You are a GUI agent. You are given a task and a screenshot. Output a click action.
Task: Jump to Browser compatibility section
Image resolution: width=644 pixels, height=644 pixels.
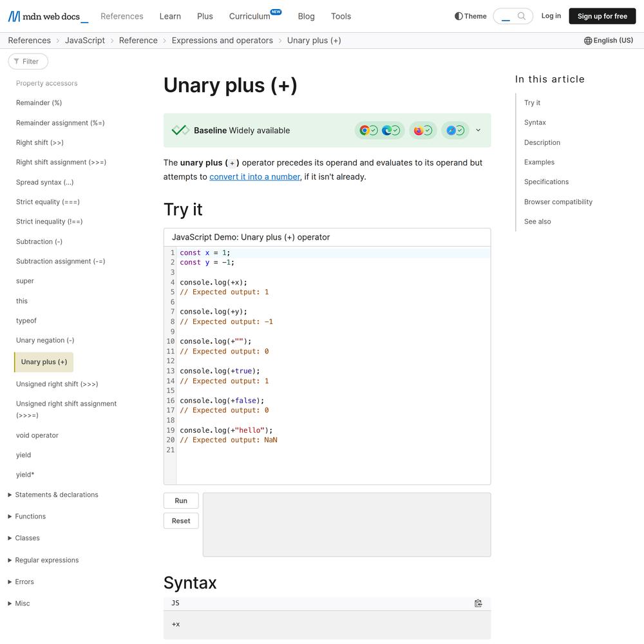coord(558,202)
